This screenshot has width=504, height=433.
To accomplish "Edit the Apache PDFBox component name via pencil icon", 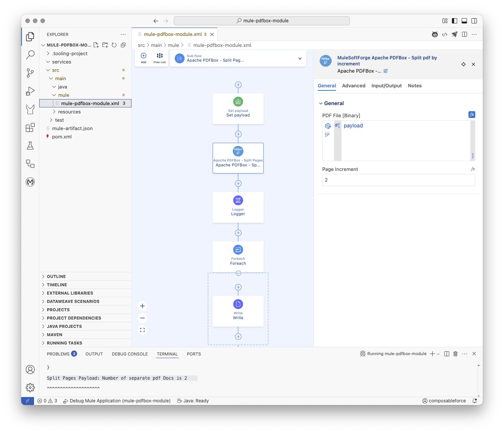I will coord(385,71).
